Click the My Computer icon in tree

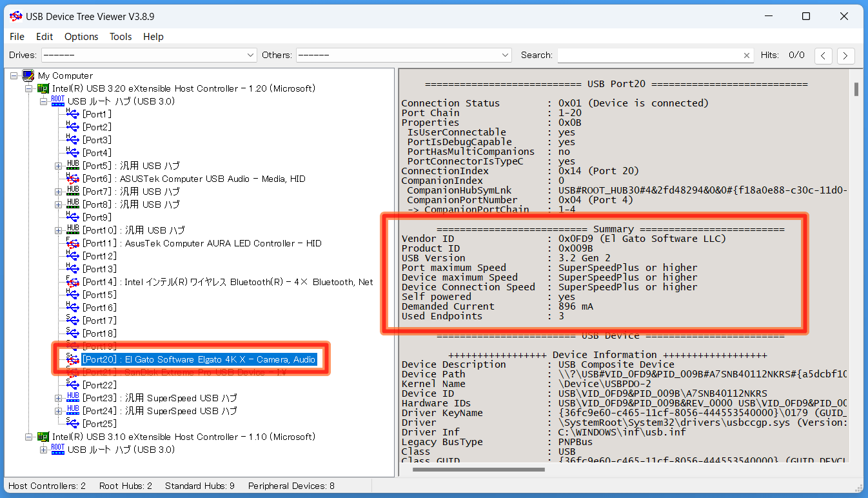pyautogui.click(x=28, y=75)
